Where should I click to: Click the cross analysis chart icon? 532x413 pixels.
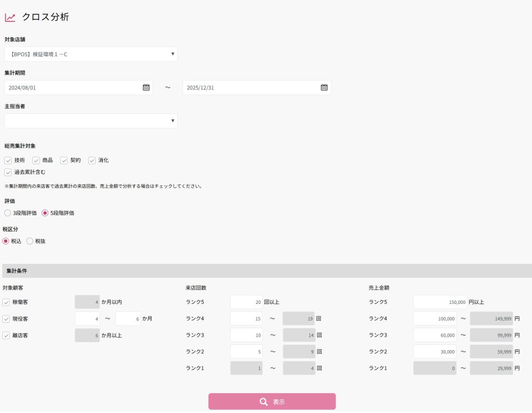[x=10, y=17]
